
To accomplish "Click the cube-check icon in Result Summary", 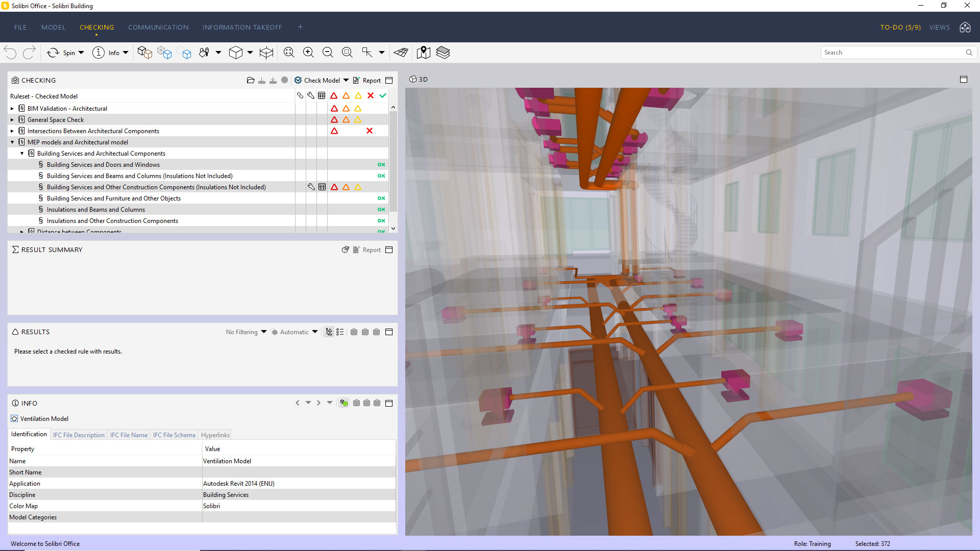I will [346, 249].
